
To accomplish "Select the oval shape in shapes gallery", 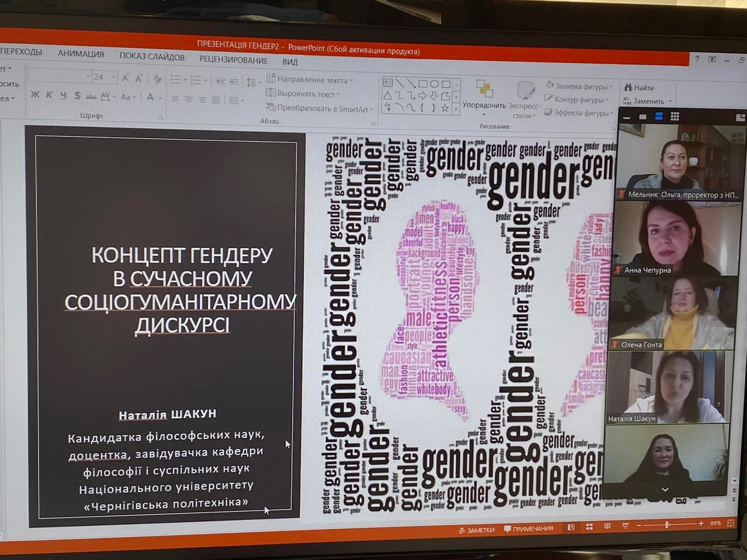I will 434,84.
